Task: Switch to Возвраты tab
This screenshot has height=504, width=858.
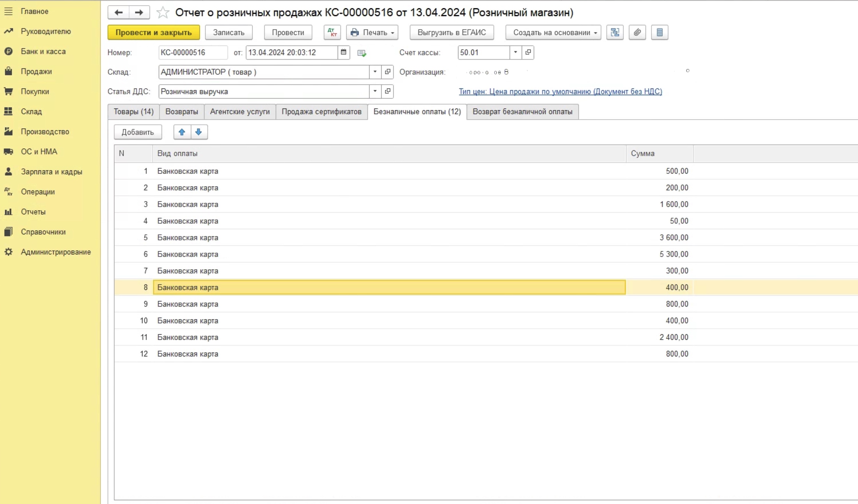Action: (182, 112)
